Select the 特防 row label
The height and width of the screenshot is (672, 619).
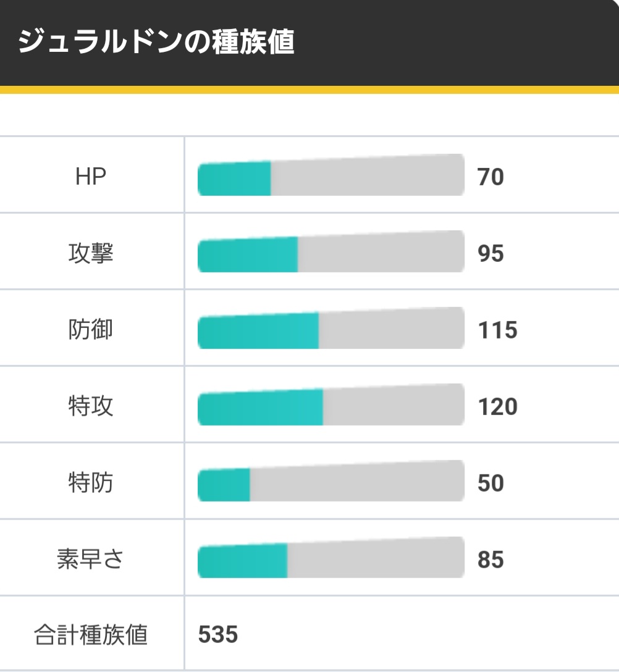(x=90, y=482)
